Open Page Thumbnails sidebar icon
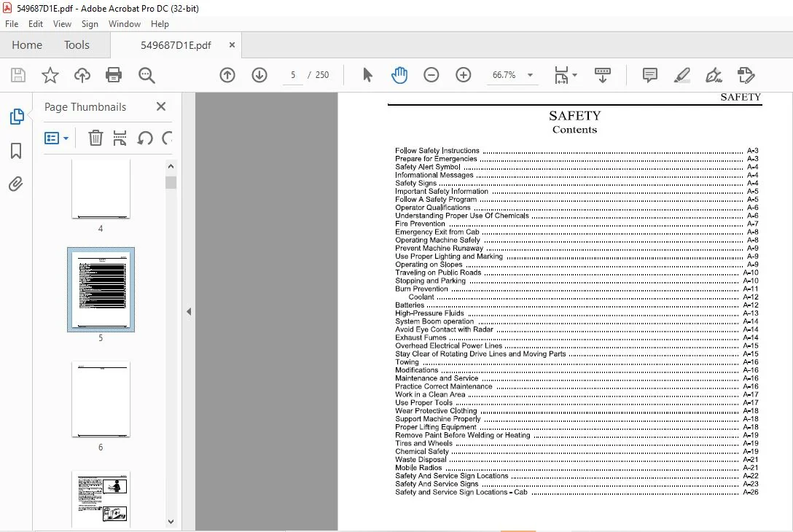 click(x=17, y=117)
